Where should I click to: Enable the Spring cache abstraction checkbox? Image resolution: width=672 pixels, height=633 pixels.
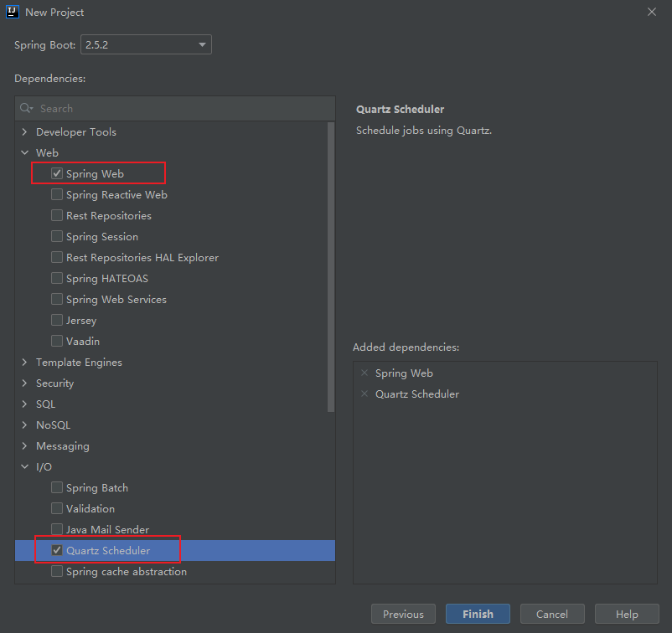coord(57,571)
